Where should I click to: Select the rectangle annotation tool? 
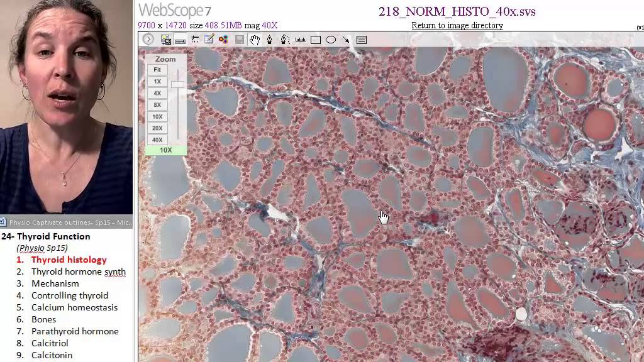316,40
